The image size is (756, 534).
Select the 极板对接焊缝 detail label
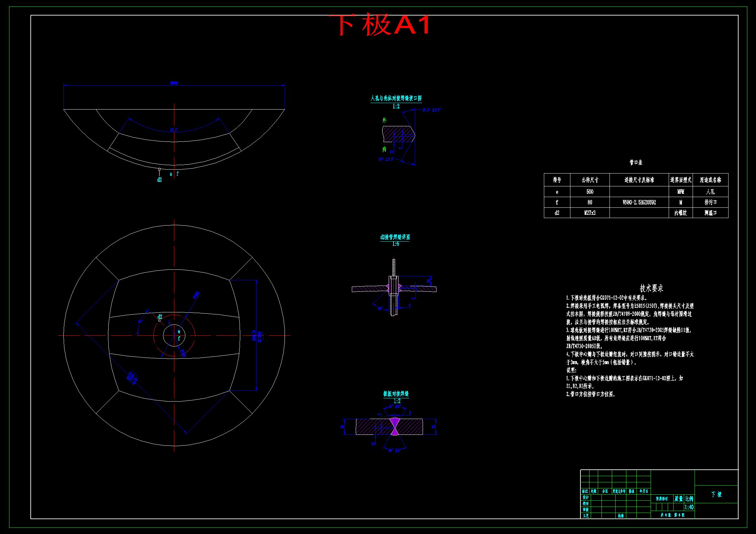(x=396, y=394)
